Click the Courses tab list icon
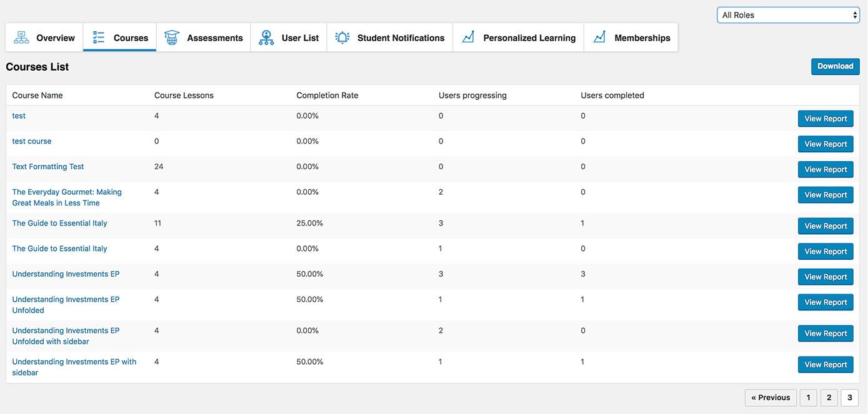This screenshot has height=414, width=868. [99, 37]
